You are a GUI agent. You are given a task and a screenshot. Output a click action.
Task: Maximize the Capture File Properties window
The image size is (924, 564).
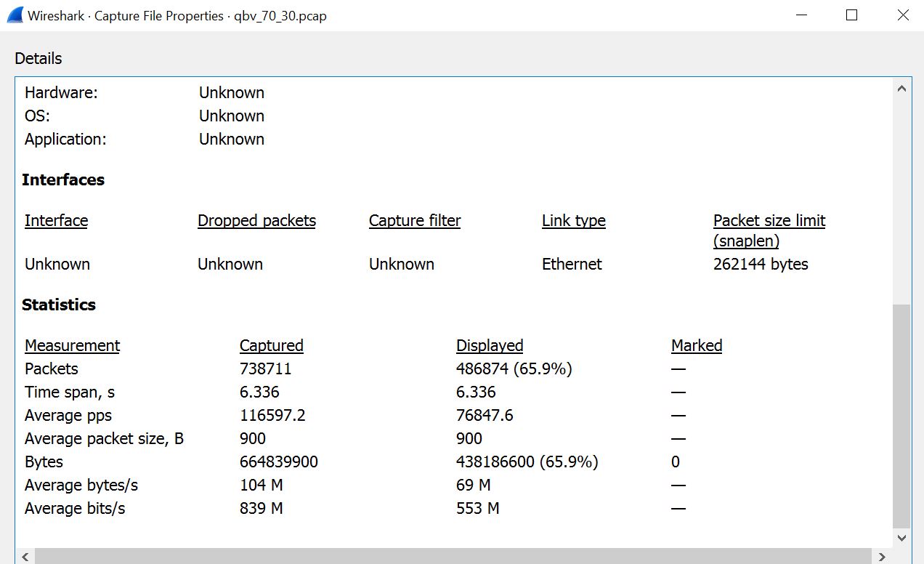(x=852, y=15)
